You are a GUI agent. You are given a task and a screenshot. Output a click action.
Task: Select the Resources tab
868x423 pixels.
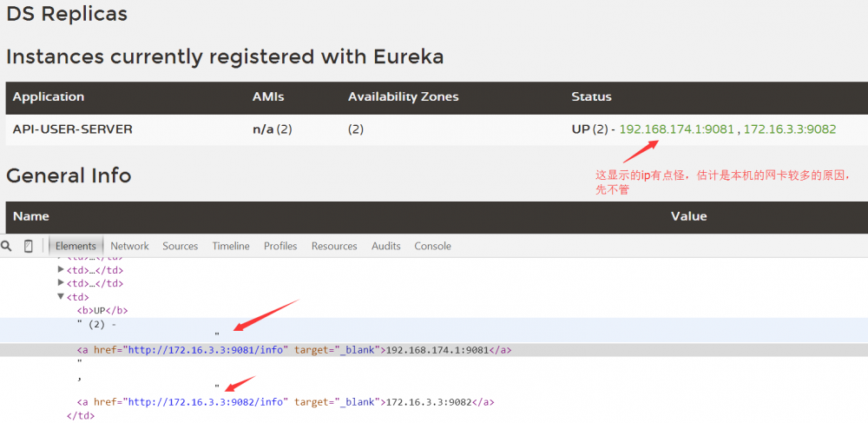click(334, 246)
